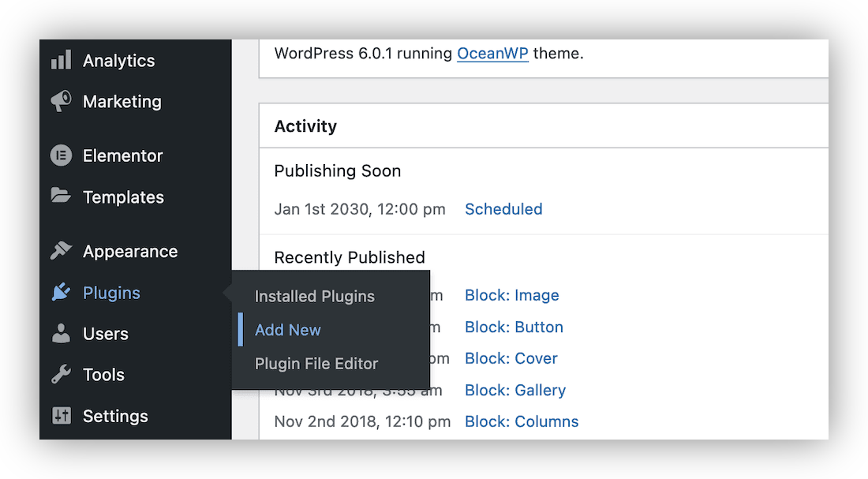This screenshot has width=868, height=479.
Task: Click the Settings sliders icon
Action: pos(61,416)
